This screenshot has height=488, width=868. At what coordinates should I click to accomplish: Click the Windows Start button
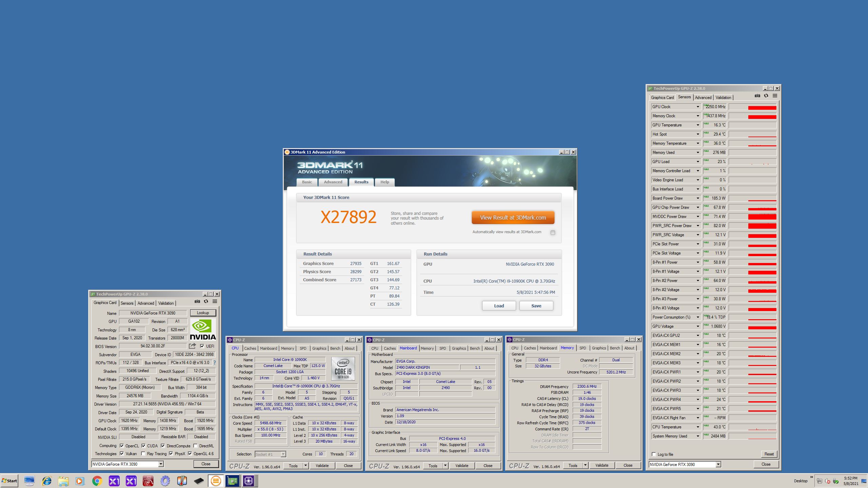click(x=9, y=481)
